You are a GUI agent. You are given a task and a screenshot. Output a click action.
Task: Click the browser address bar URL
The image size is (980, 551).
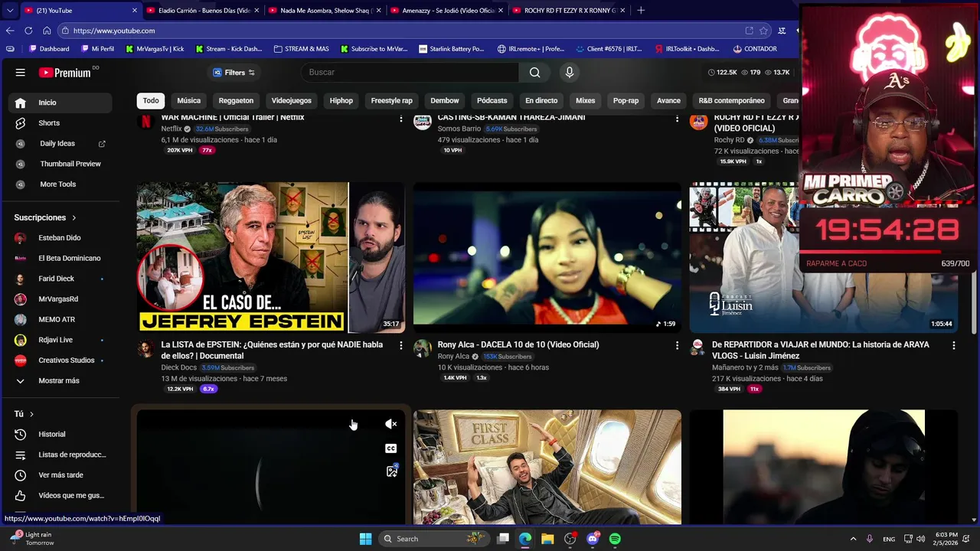point(114,31)
